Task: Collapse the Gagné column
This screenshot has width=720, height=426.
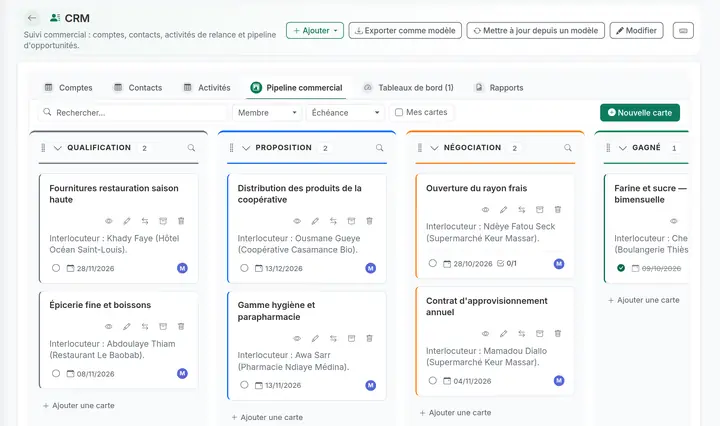Action: click(x=622, y=148)
